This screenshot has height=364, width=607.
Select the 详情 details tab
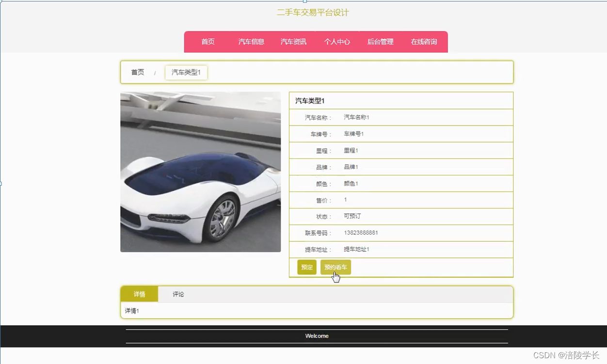point(139,294)
